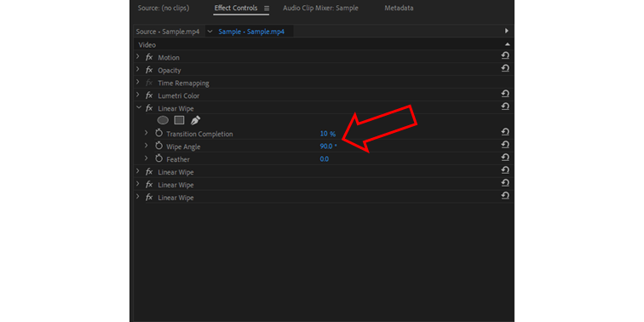Reset the Transition Completion parameter
644x322 pixels.
click(505, 132)
